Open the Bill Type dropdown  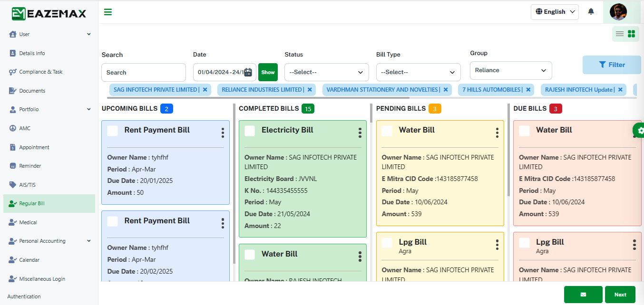419,72
